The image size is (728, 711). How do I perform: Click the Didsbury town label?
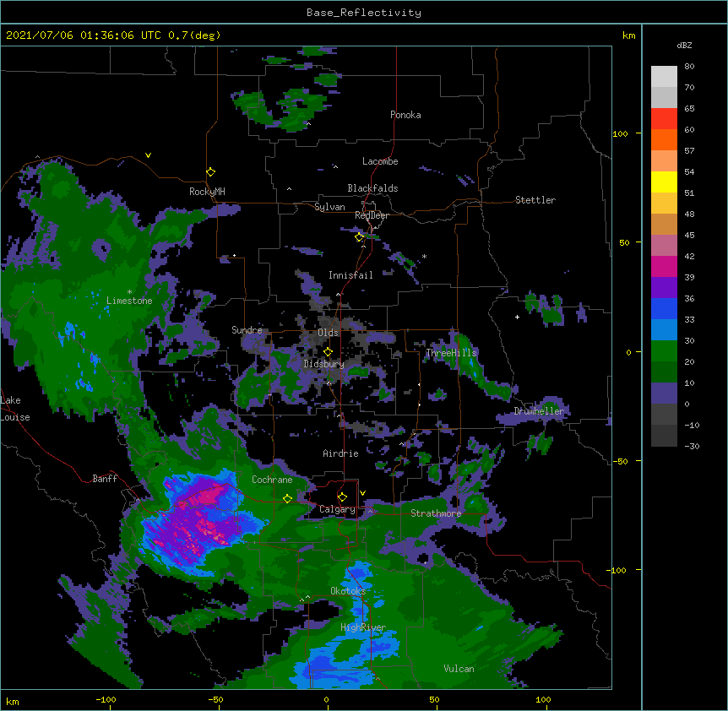tap(324, 364)
